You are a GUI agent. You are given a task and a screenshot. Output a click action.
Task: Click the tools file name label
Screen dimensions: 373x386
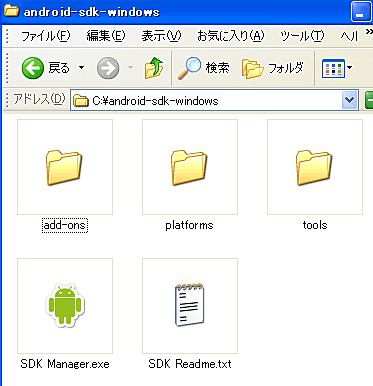[x=315, y=225]
